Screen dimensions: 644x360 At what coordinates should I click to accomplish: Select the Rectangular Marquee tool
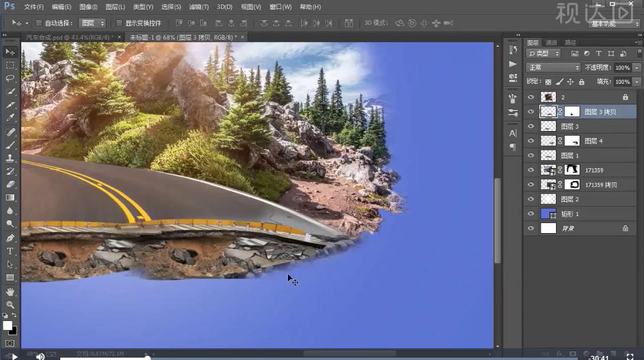tap(10, 65)
